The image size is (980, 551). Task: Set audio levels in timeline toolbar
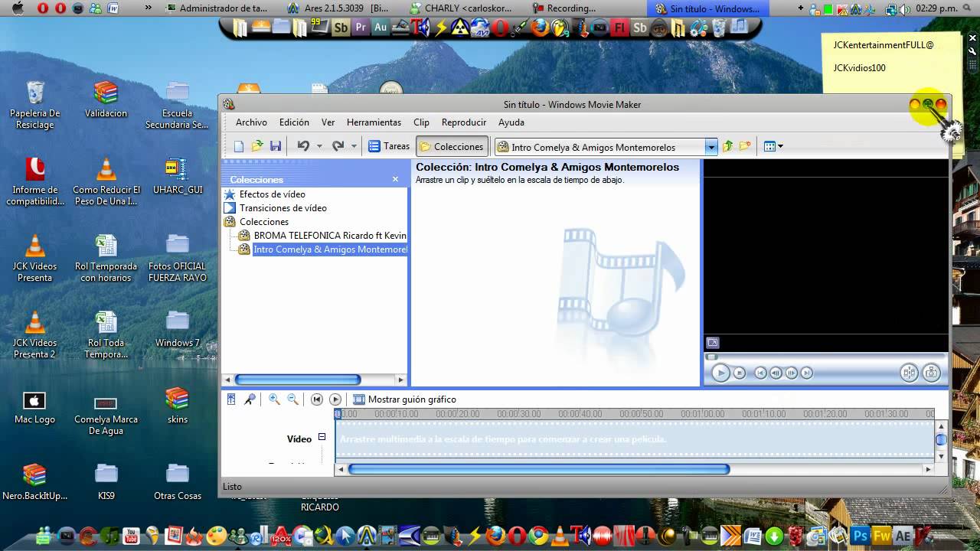point(231,399)
